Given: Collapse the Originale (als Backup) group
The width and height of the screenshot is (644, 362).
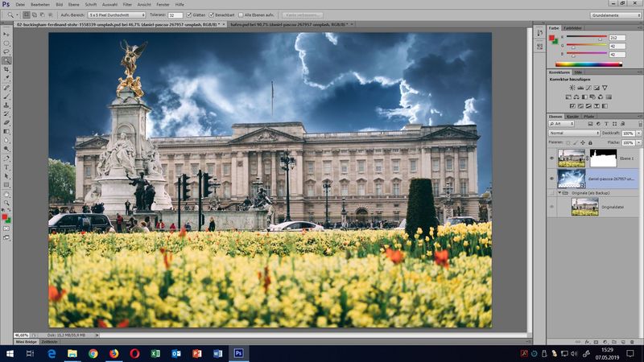Looking at the screenshot, I should tap(559, 192).
